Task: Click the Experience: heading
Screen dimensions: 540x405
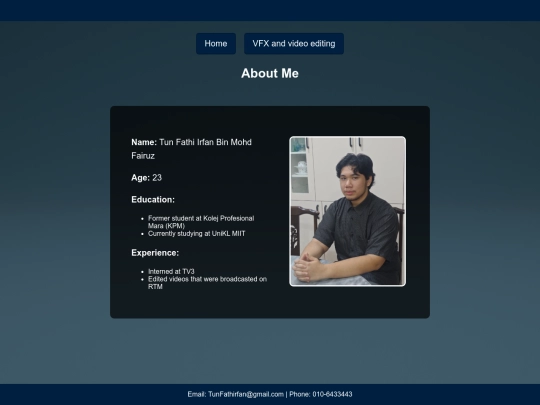Action: coord(155,253)
